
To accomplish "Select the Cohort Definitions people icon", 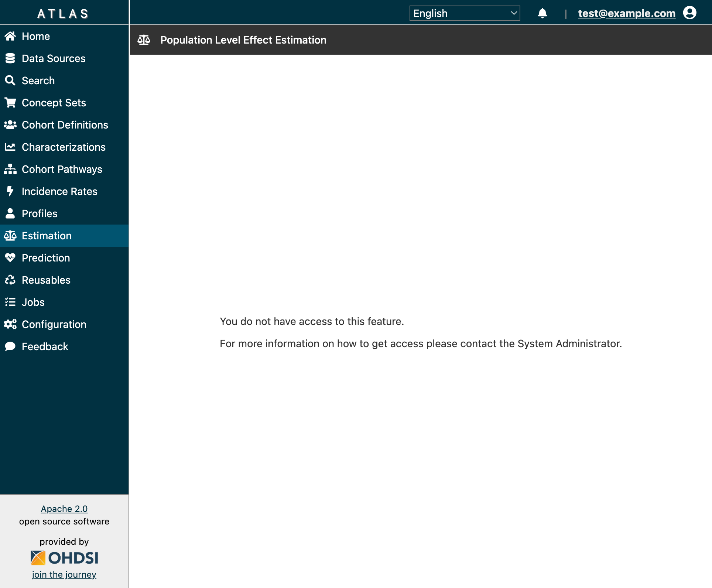I will coord(10,125).
